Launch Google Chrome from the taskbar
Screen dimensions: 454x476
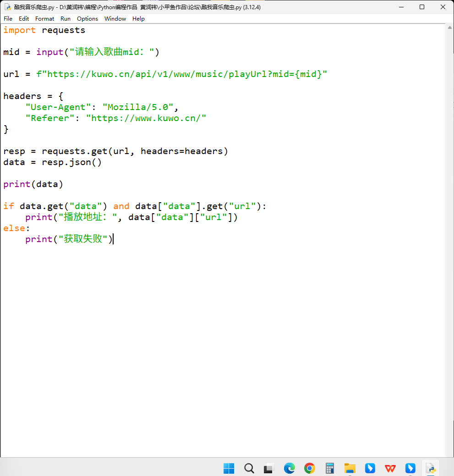tap(310, 468)
